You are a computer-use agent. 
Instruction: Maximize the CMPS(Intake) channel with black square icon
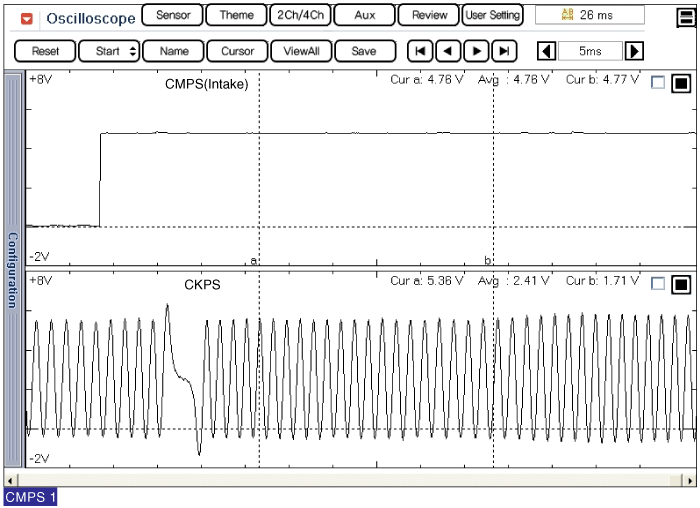coord(681,83)
